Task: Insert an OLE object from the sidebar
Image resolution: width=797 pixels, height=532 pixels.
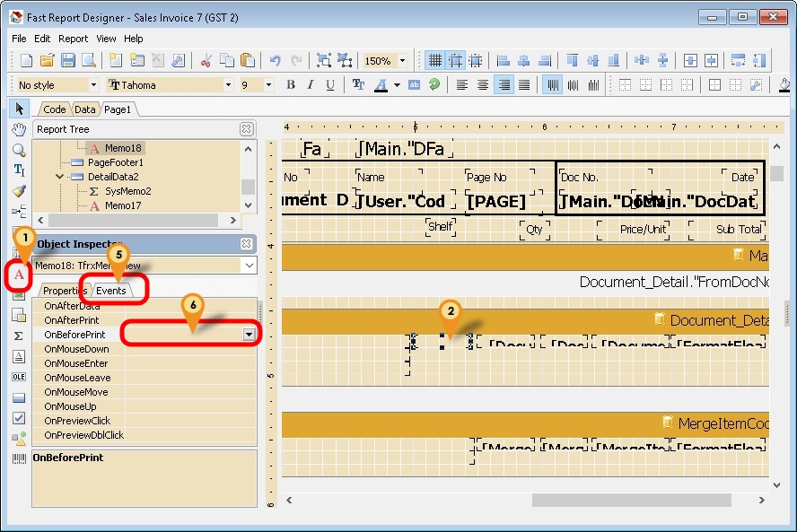Action: pos(18,377)
